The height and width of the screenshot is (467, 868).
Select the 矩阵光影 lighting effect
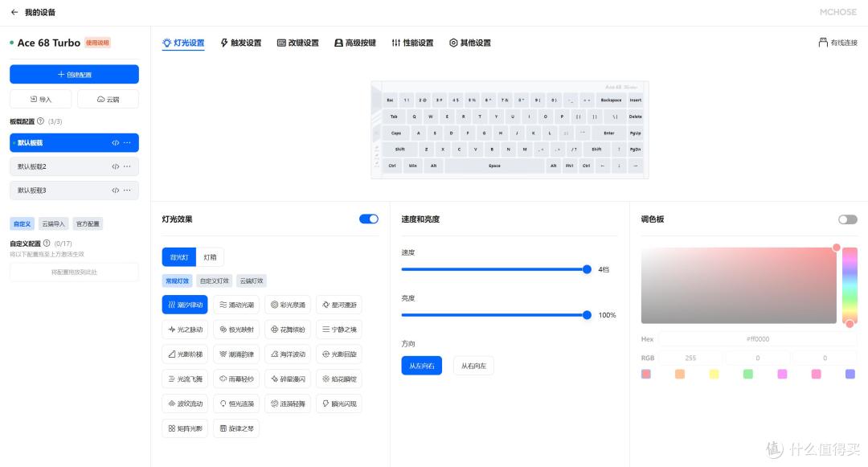tap(185, 428)
